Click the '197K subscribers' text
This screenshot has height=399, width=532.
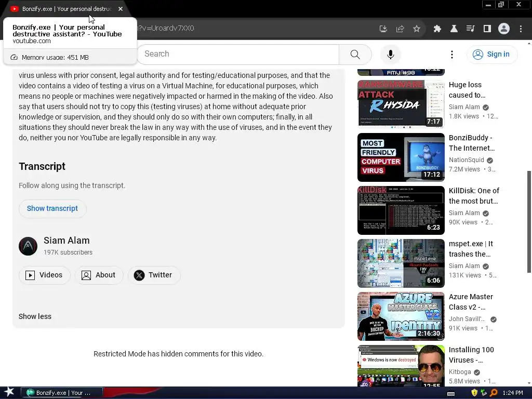pyautogui.click(x=68, y=252)
